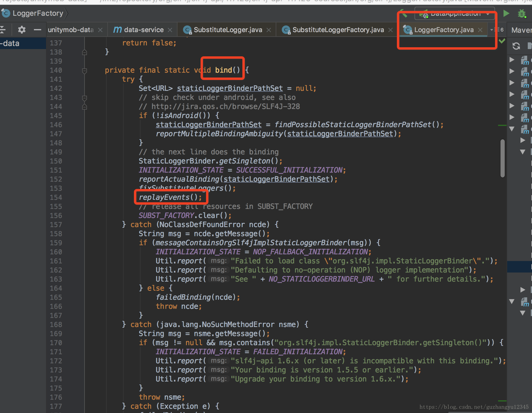Click reportMultipleBindingAmbiguity method call
532x413 pixels.
219,134
